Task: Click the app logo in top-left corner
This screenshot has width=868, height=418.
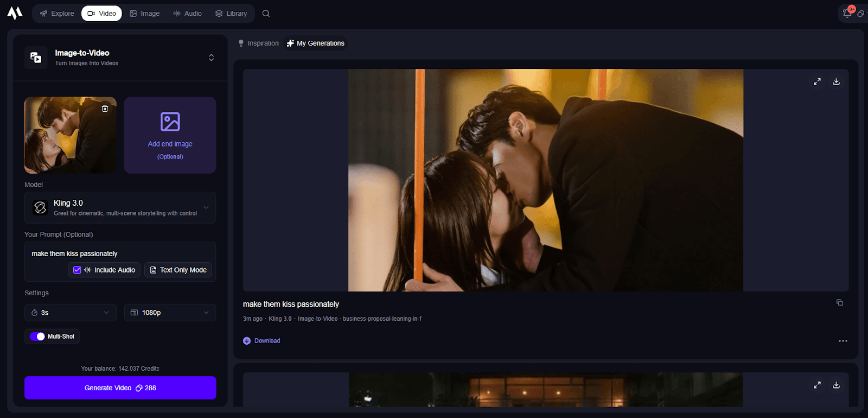Action: (15, 13)
